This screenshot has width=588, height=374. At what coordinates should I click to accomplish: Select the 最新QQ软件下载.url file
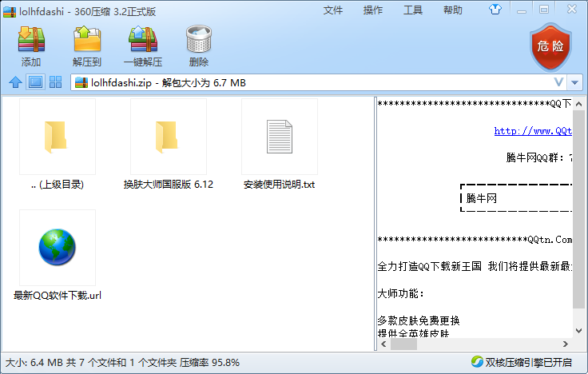(58, 256)
